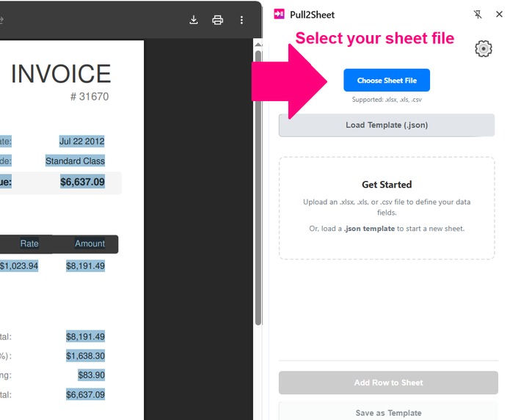Click Supported: .xlsx, .xls, .csv note
The height and width of the screenshot is (420, 510).
pos(387,100)
